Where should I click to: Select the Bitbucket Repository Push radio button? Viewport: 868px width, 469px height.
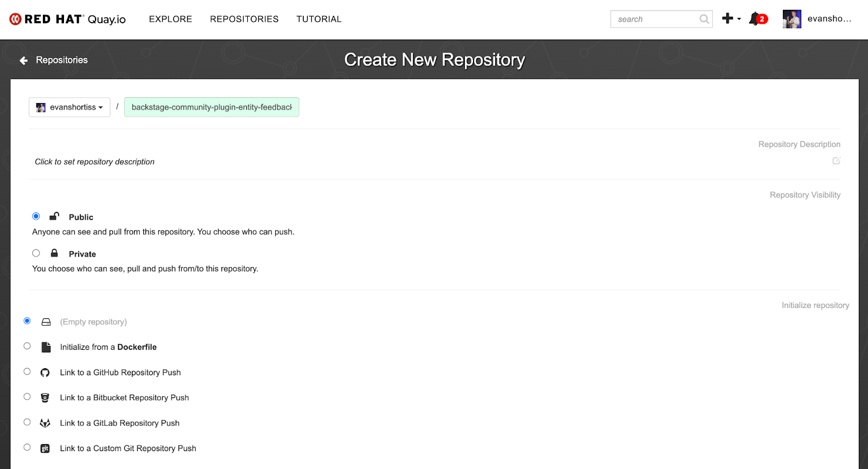click(x=27, y=397)
